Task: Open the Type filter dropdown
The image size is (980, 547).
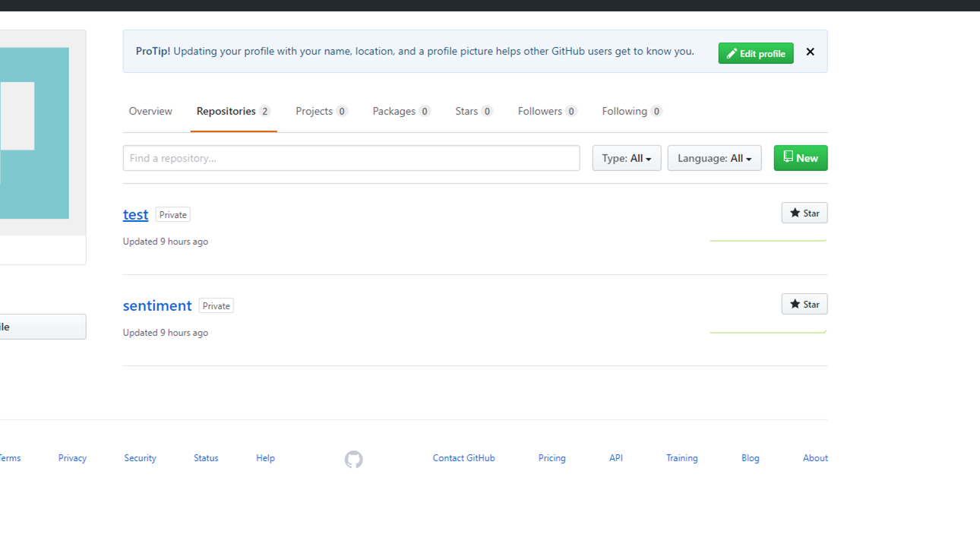Action: pos(626,157)
